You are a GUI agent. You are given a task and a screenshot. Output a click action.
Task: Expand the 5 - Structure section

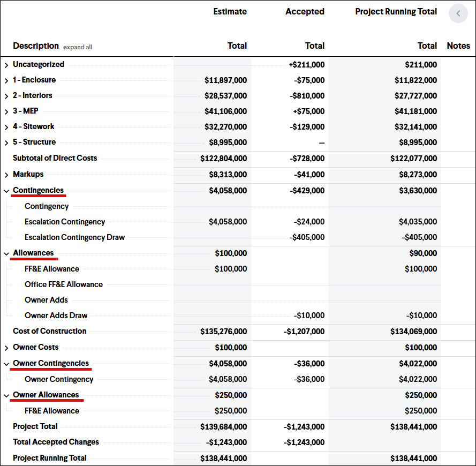point(6,142)
